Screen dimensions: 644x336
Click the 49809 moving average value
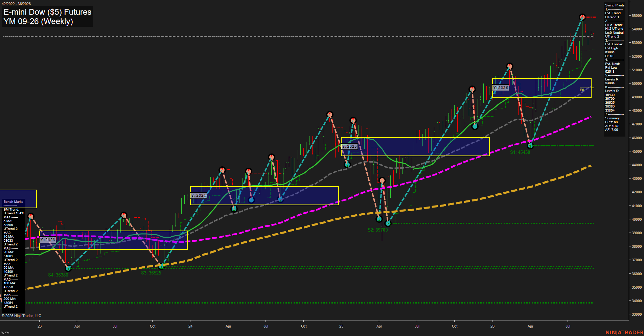(x=8, y=272)
